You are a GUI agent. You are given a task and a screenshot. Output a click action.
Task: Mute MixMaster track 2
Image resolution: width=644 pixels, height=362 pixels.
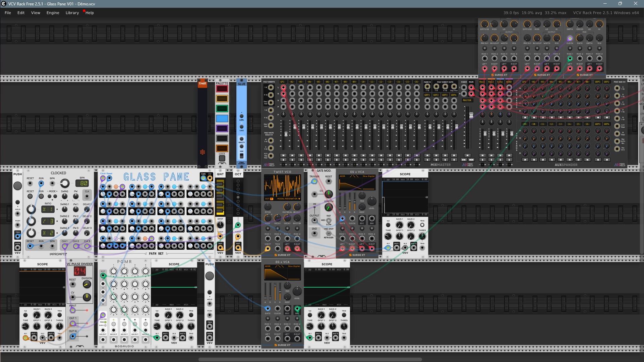[x=292, y=156]
